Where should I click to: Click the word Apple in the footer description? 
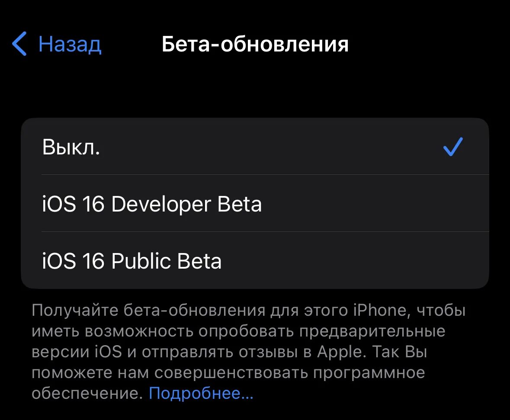[x=339, y=352]
